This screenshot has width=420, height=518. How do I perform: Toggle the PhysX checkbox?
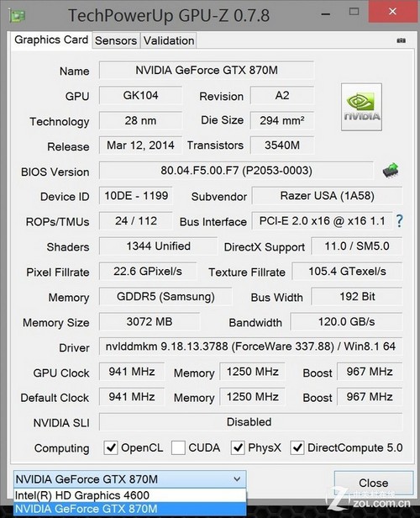point(238,448)
